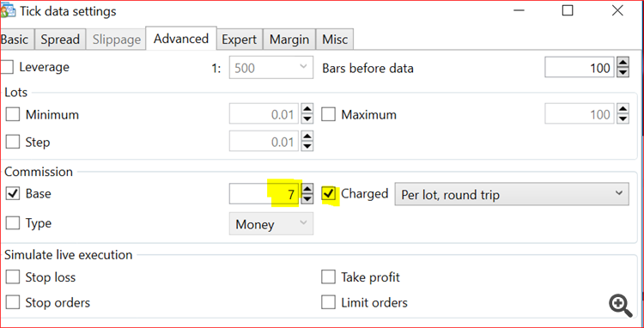This screenshot has height=328, width=644.
Task: Decrease Commission Base value with down arrow
Action: 307,198
